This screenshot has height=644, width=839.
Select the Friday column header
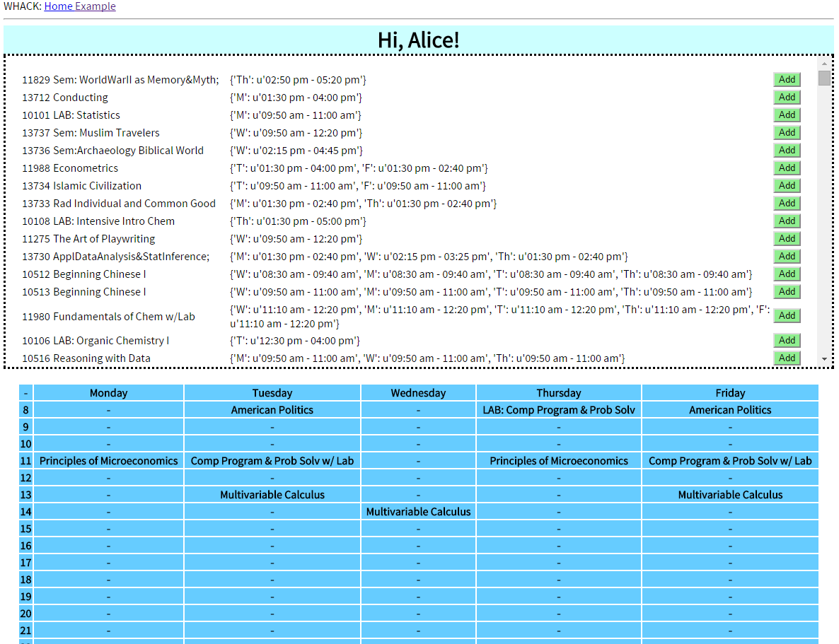730,392
